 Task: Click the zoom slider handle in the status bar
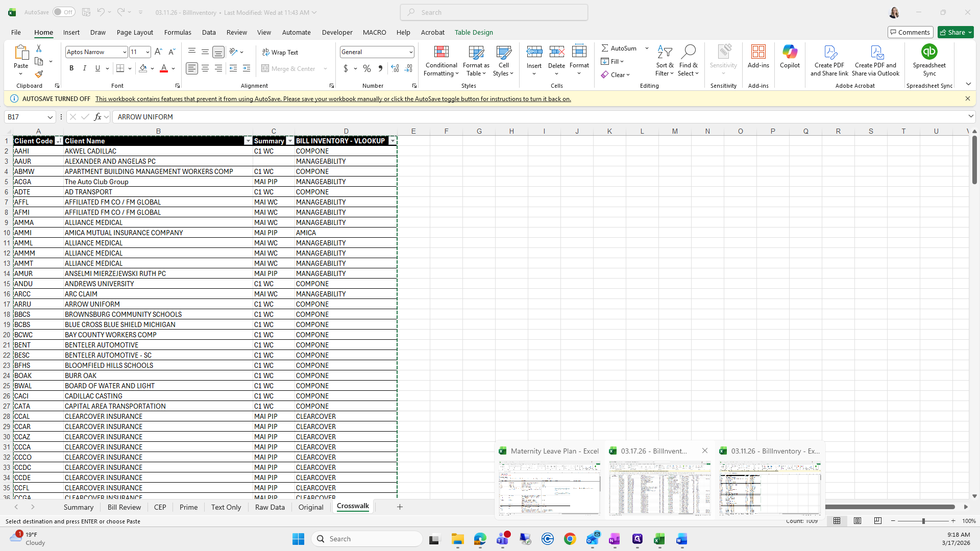click(923, 521)
